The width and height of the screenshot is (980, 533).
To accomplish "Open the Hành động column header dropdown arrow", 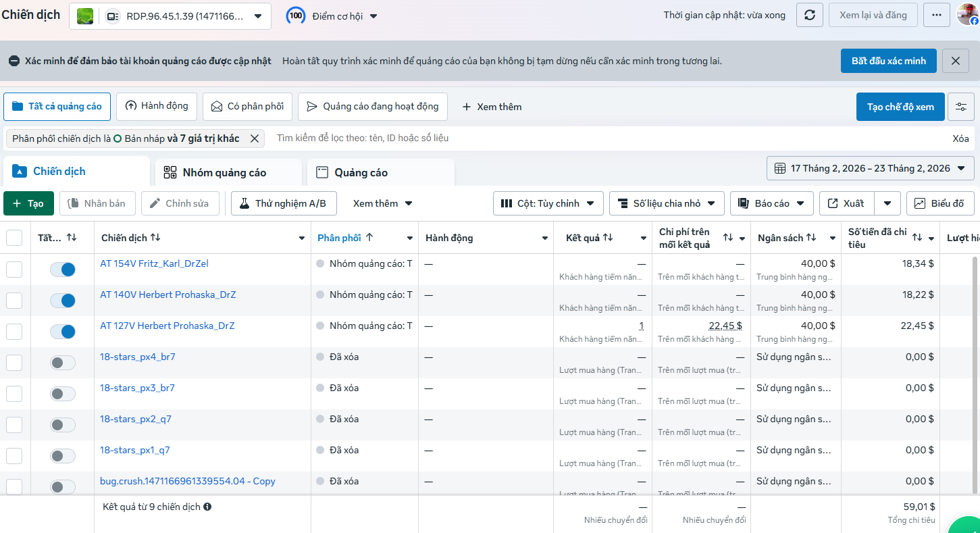I will pos(545,238).
